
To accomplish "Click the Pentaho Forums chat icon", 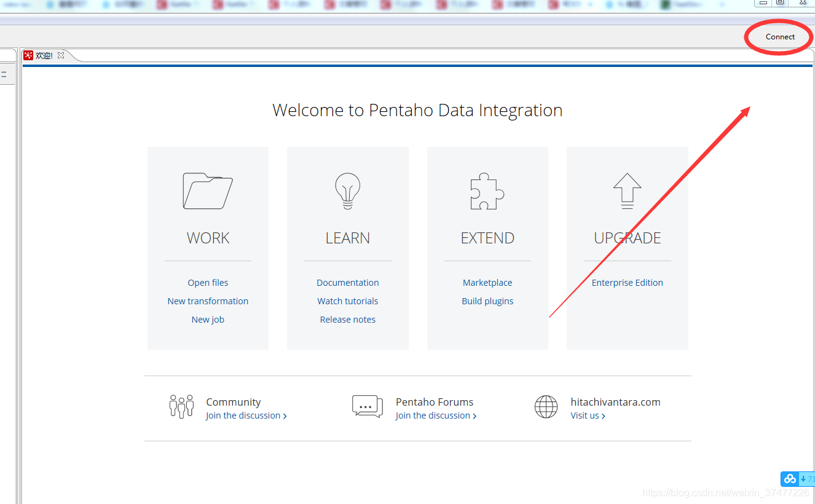I will (x=368, y=407).
